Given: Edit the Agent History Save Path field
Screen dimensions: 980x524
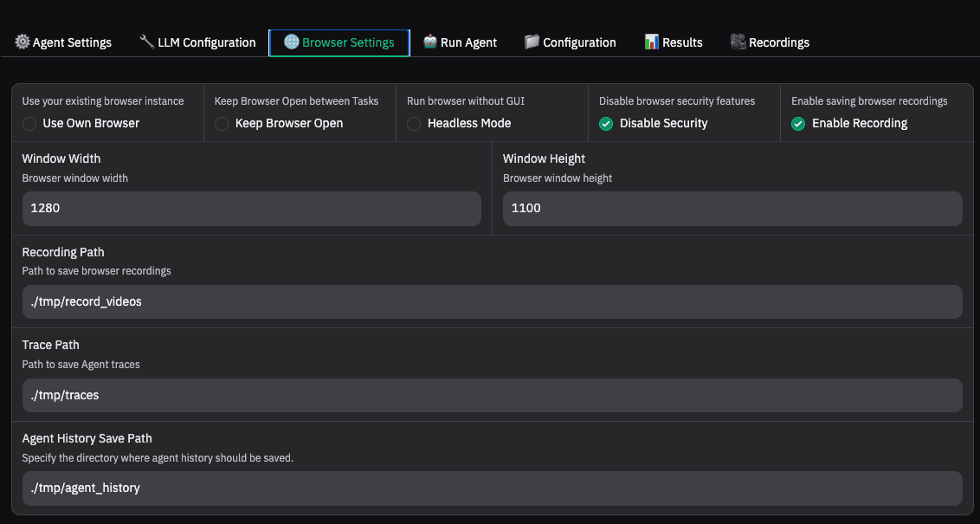Looking at the screenshot, I should click(492, 488).
